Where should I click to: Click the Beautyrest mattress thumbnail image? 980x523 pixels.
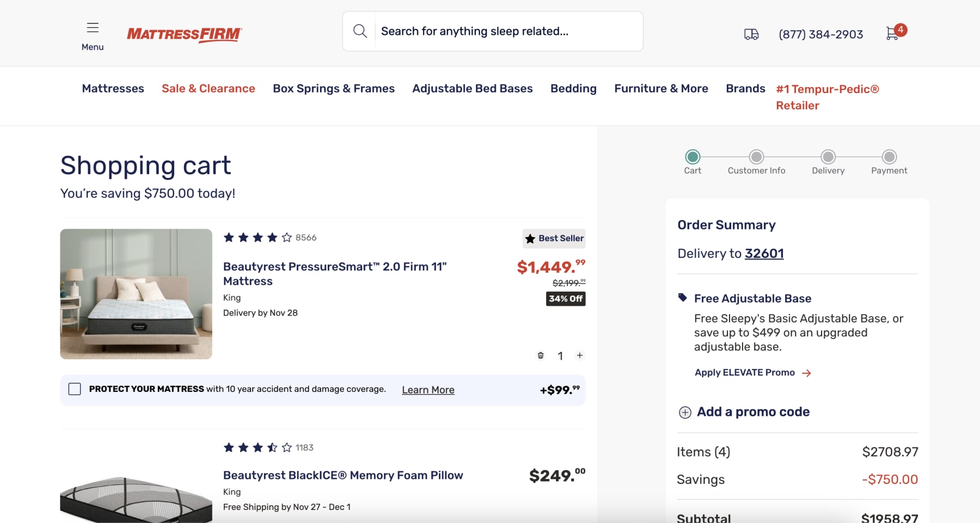click(x=136, y=294)
